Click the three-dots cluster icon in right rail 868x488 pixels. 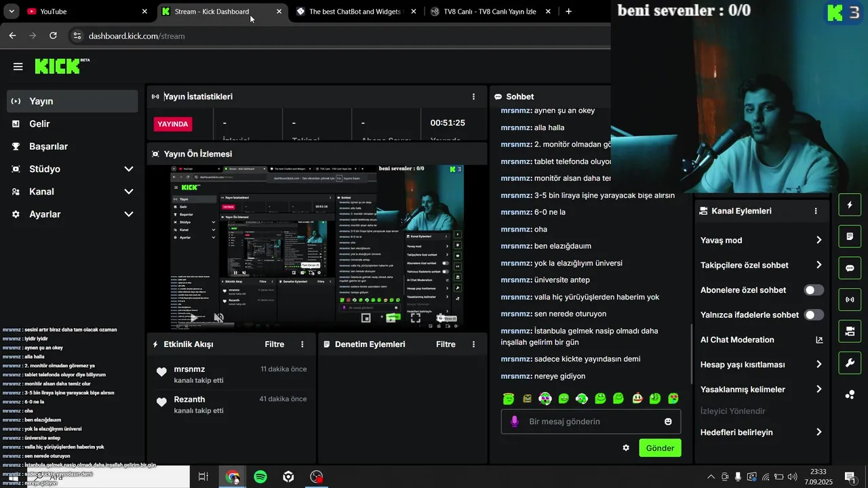click(x=850, y=394)
